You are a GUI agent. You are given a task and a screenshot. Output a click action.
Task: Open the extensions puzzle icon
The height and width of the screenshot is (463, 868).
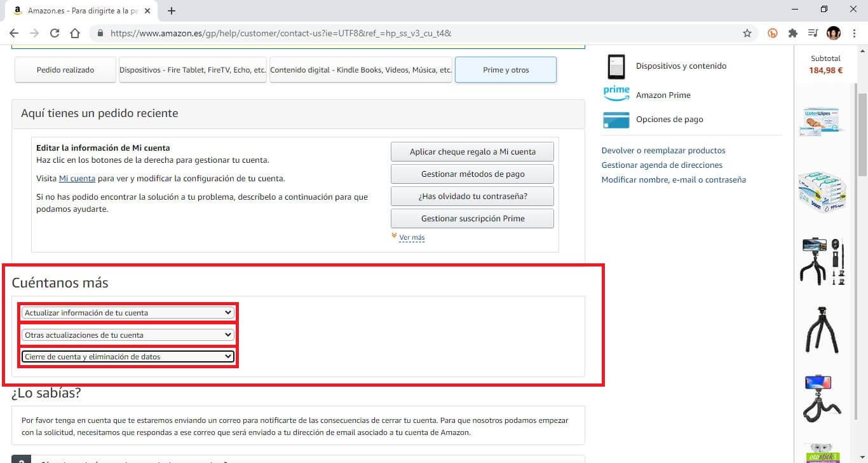(792, 33)
